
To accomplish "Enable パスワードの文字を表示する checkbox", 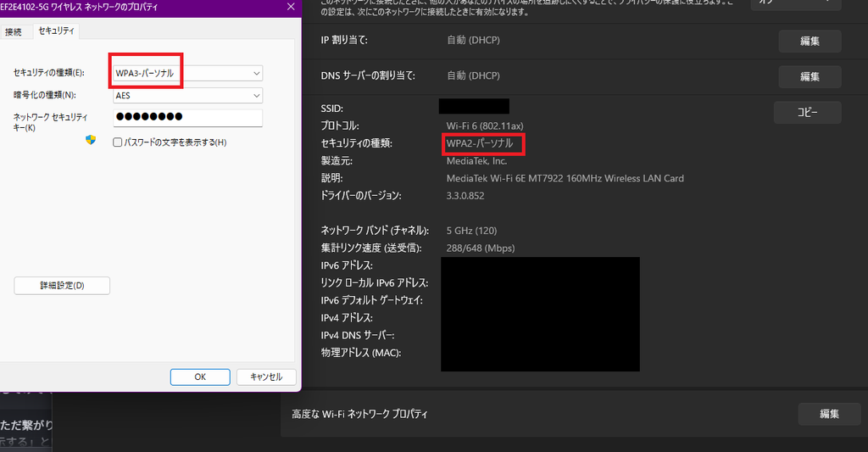I will tap(117, 142).
